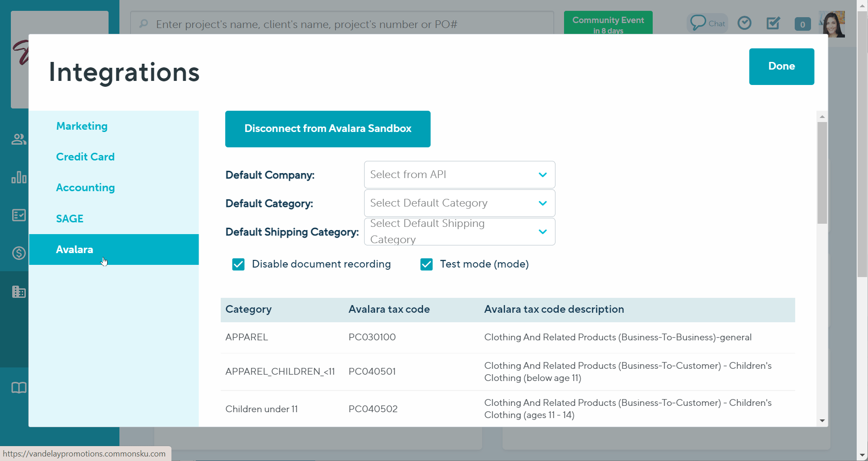
Task: Open the bar chart reports sidebar icon
Action: click(x=19, y=177)
